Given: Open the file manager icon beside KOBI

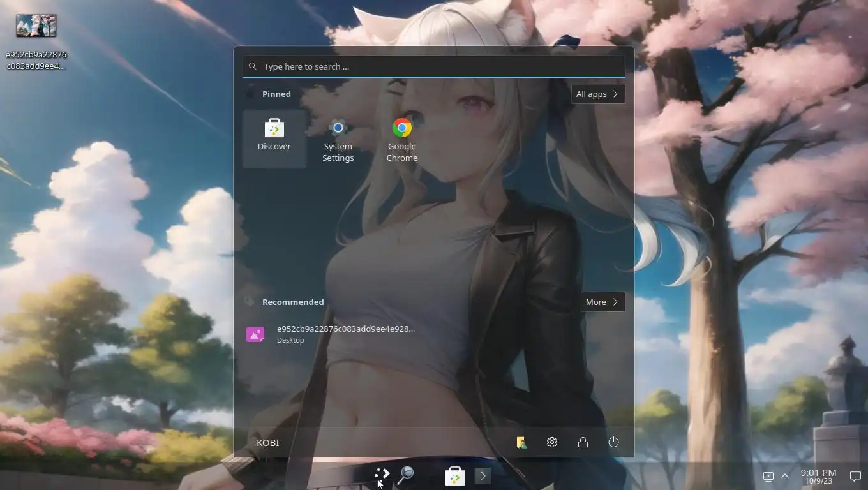Looking at the screenshot, I should [x=521, y=442].
